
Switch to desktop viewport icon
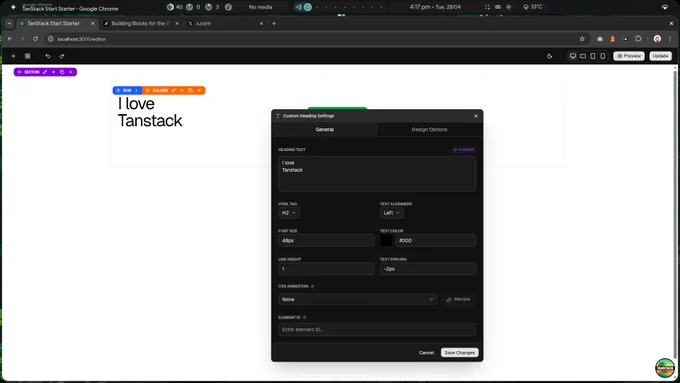(x=573, y=56)
